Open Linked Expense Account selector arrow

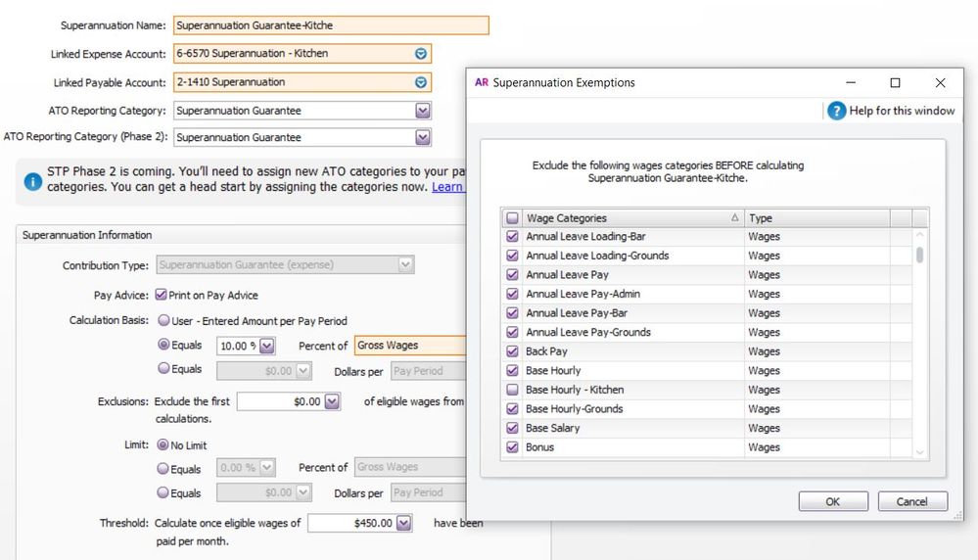point(421,54)
